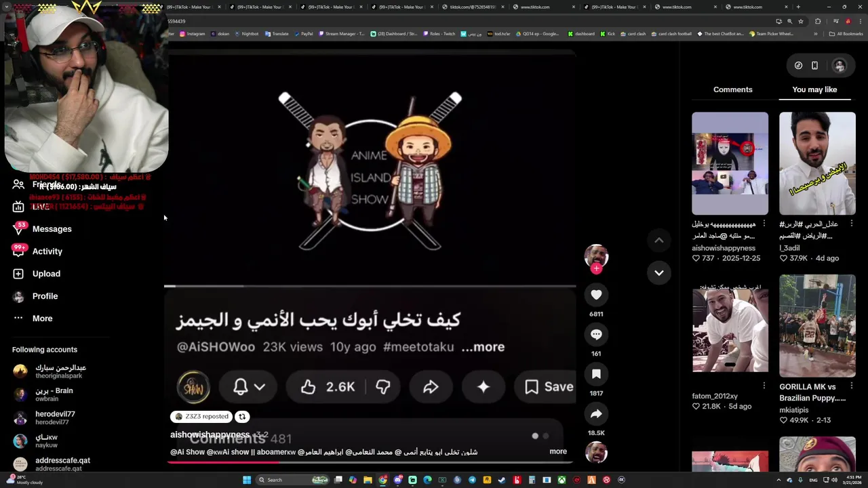Open the GORILLA MK vs Brazilian Puppy thumbnail
The height and width of the screenshot is (488, 868).
817,326
